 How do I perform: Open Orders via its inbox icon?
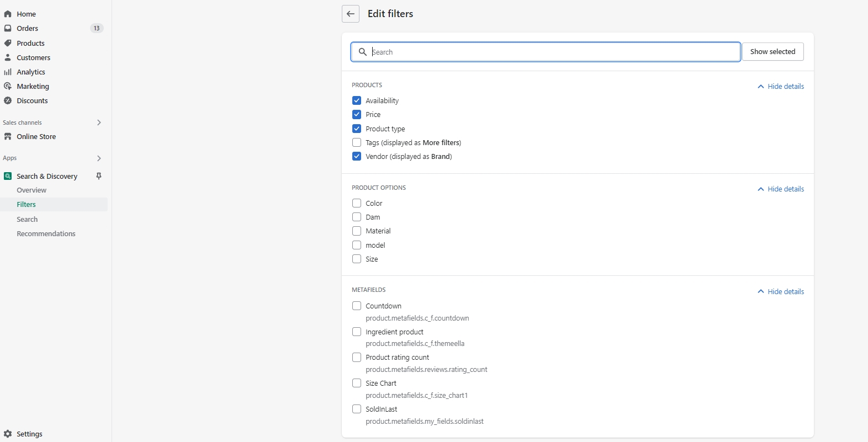8,28
